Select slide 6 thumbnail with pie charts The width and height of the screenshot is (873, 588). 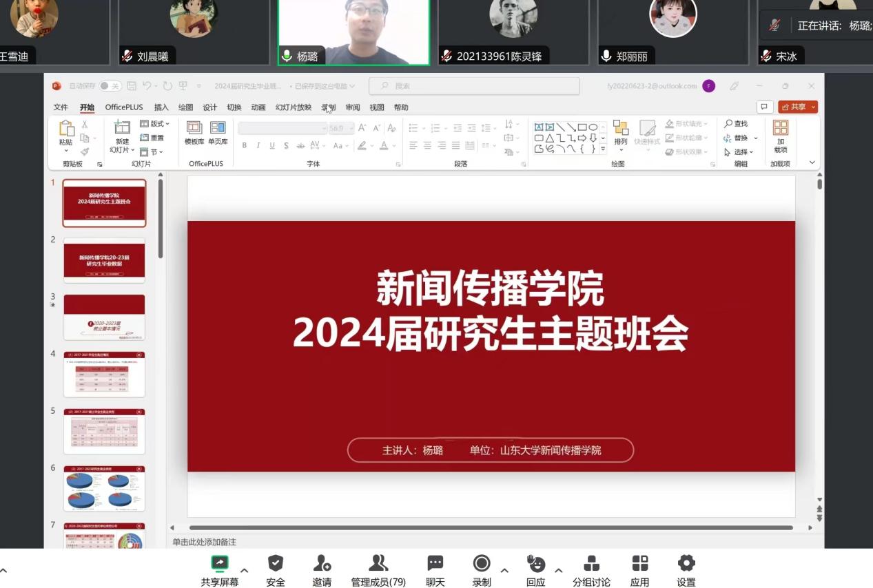[x=104, y=488]
